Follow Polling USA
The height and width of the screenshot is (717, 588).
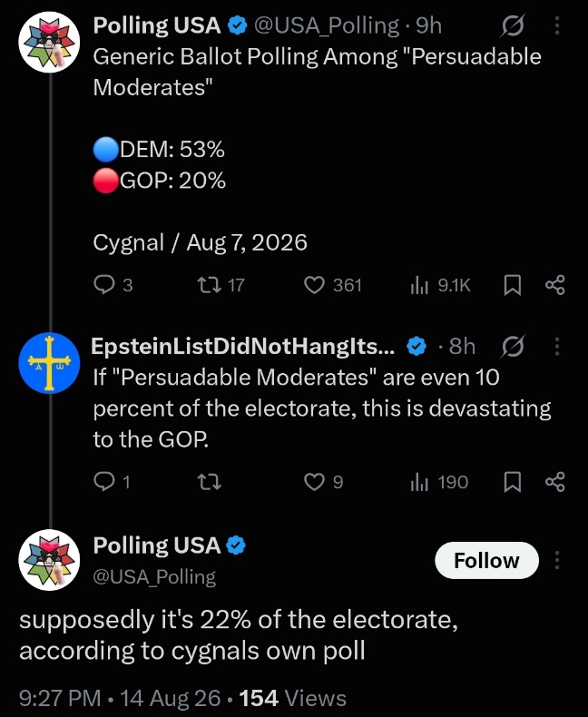coord(486,560)
